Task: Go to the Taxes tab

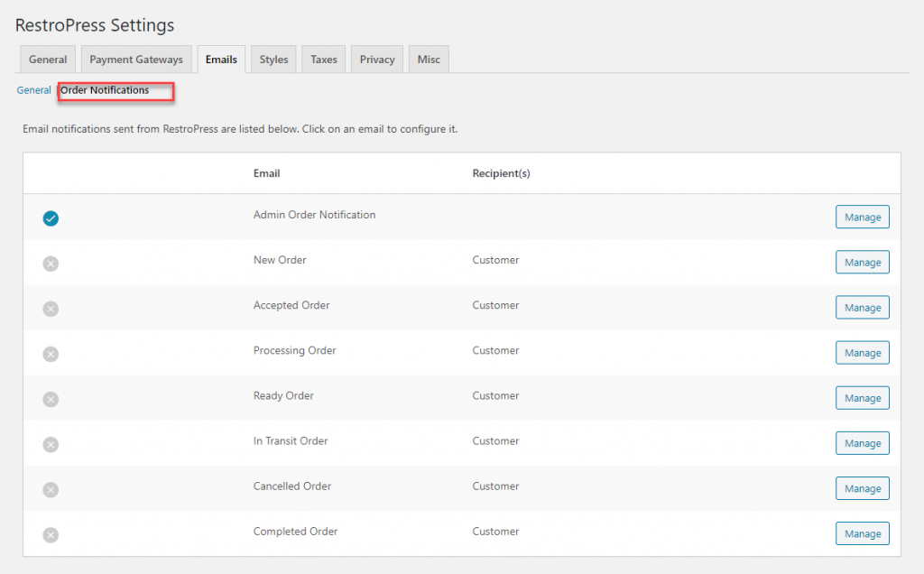Action: 324,60
